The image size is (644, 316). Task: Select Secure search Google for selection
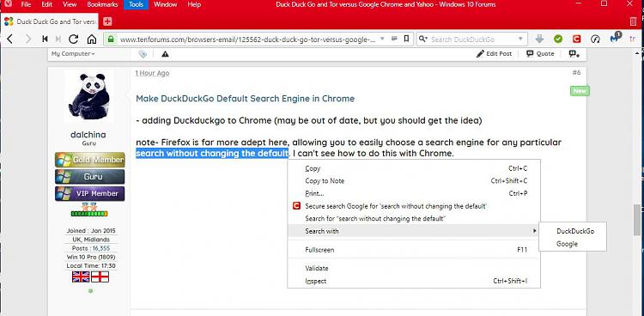click(x=414, y=206)
